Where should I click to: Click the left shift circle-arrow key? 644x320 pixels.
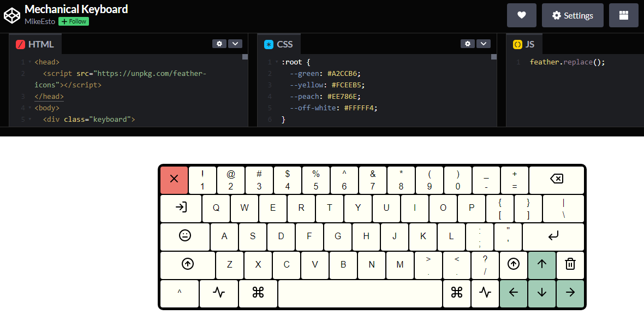coord(188,264)
